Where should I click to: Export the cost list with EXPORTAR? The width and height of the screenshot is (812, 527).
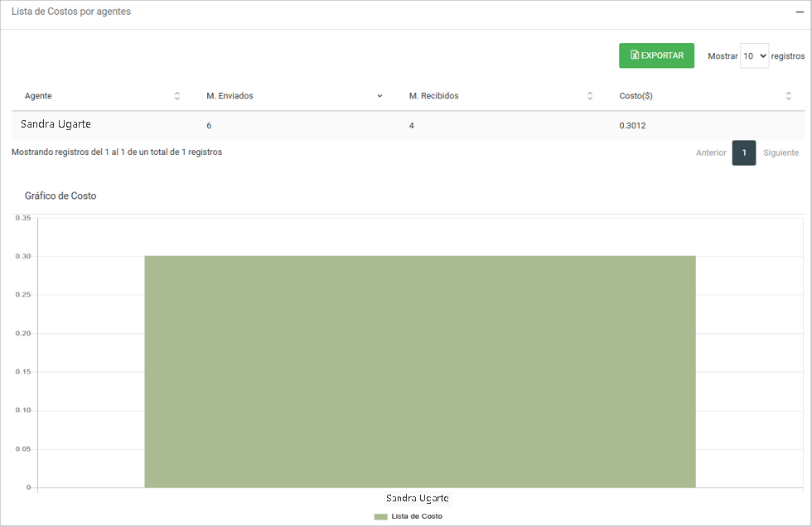point(656,56)
